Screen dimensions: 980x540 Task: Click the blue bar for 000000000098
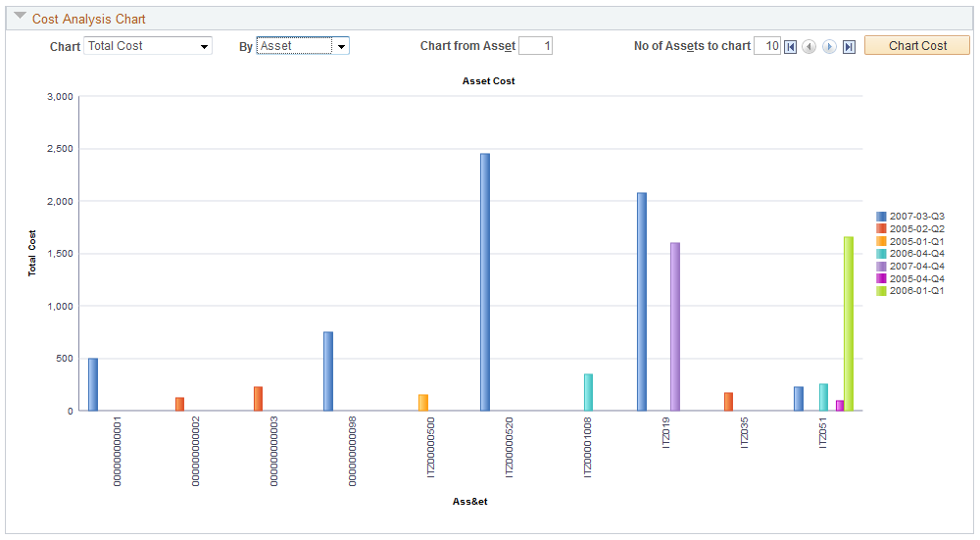click(328, 371)
